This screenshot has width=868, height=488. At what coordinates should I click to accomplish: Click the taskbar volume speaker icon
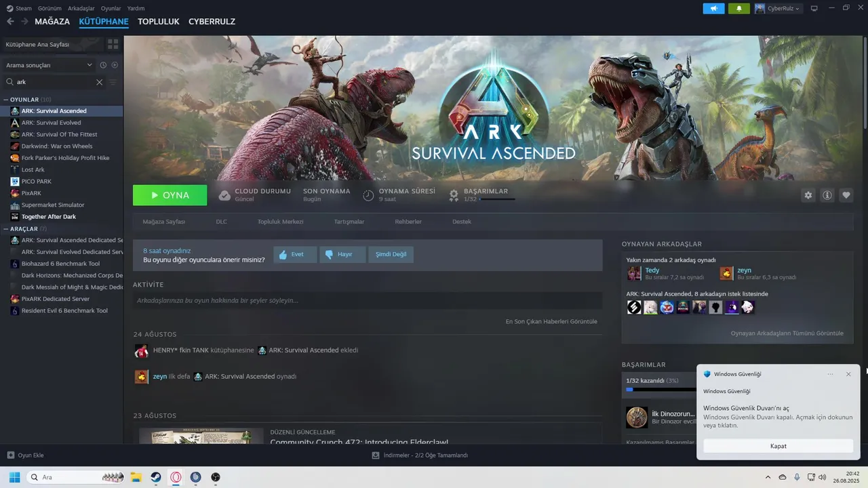(823, 477)
